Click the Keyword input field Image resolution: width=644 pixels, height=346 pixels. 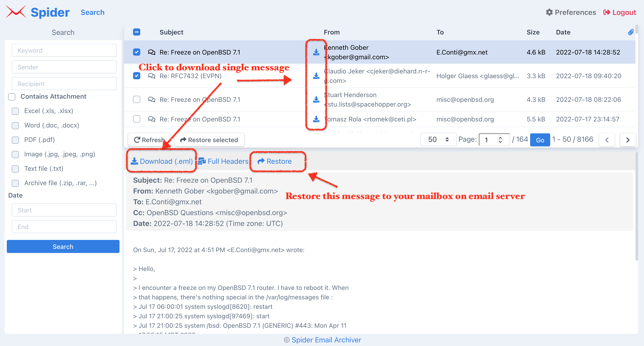(x=63, y=50)
